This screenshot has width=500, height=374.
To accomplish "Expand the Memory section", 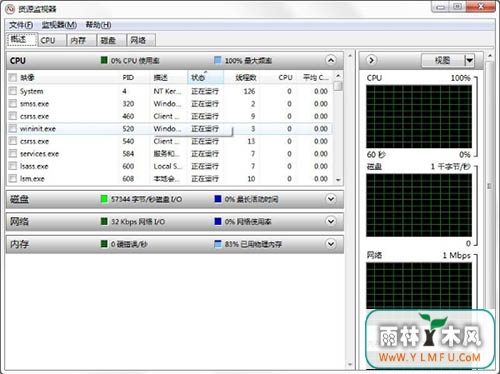I will (331, 244).
